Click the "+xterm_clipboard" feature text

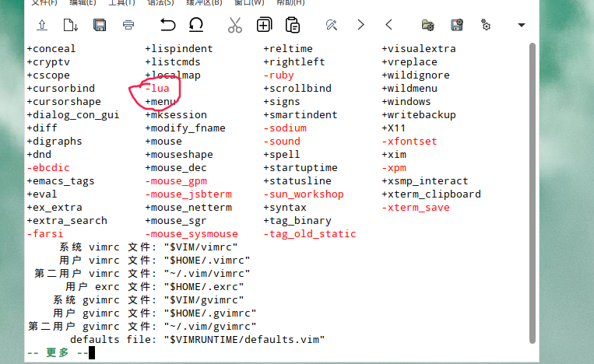point(431,194)
